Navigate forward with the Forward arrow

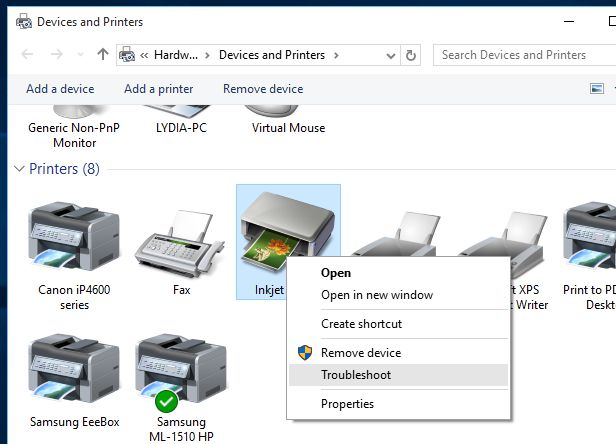(x=57, y=54)
